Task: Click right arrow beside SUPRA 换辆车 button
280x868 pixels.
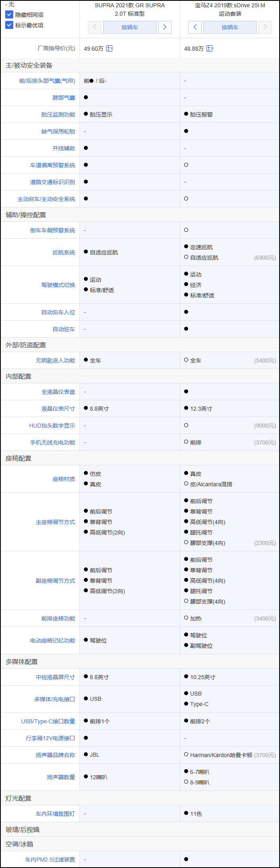Action: coord(165,27)
